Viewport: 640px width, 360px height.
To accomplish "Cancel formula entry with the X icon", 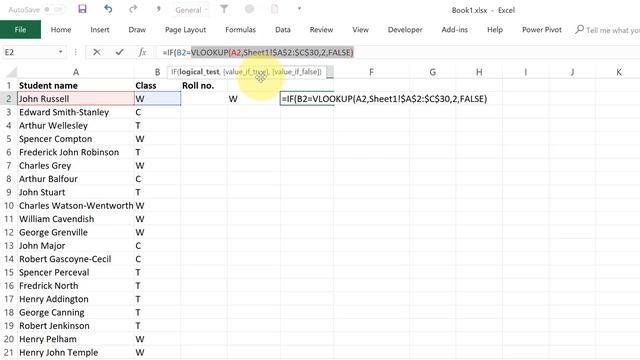I will (97, 52).
